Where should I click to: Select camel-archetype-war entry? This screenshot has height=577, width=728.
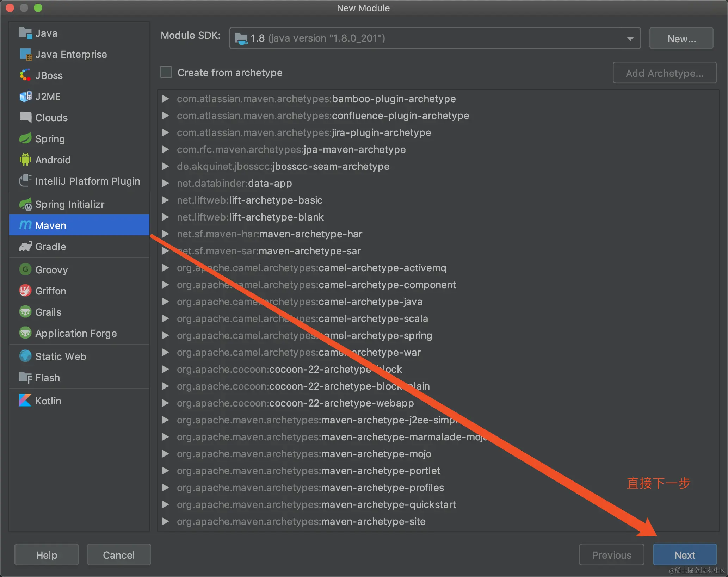(299, 352)
